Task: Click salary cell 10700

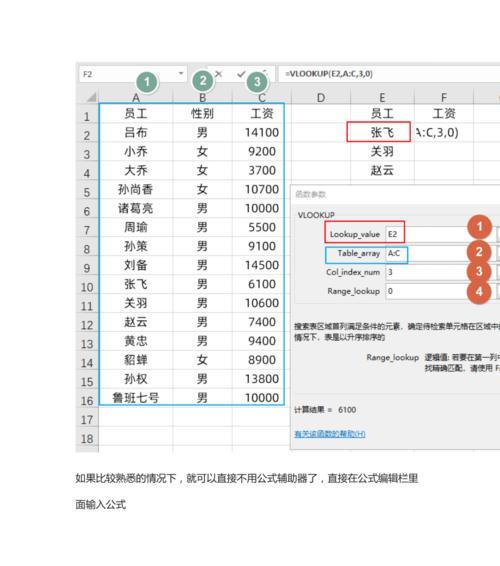Action: (262, 190)
